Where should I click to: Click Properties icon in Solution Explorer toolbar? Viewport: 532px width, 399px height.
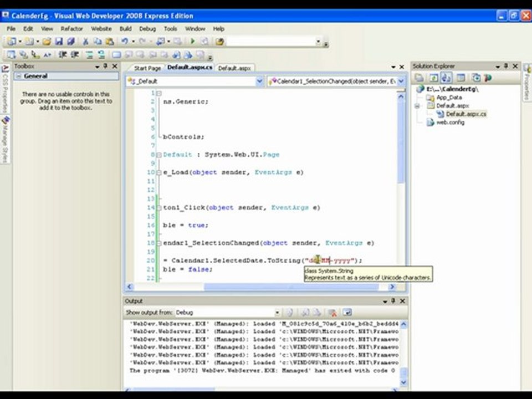[x=419, y=78]
